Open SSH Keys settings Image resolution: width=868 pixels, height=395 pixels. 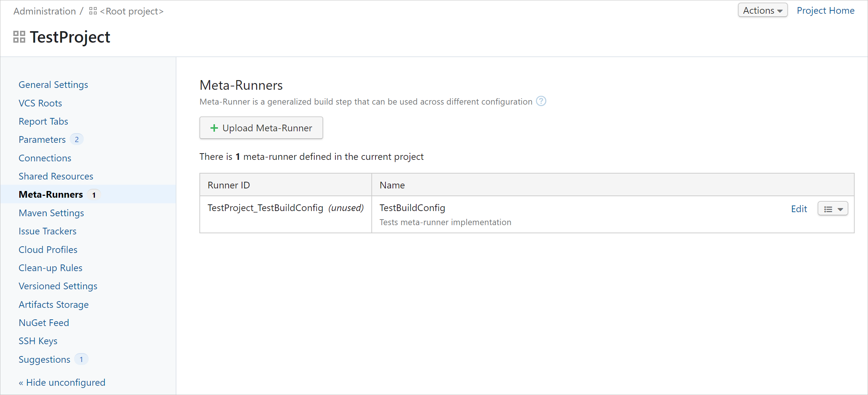click(38, 341)
